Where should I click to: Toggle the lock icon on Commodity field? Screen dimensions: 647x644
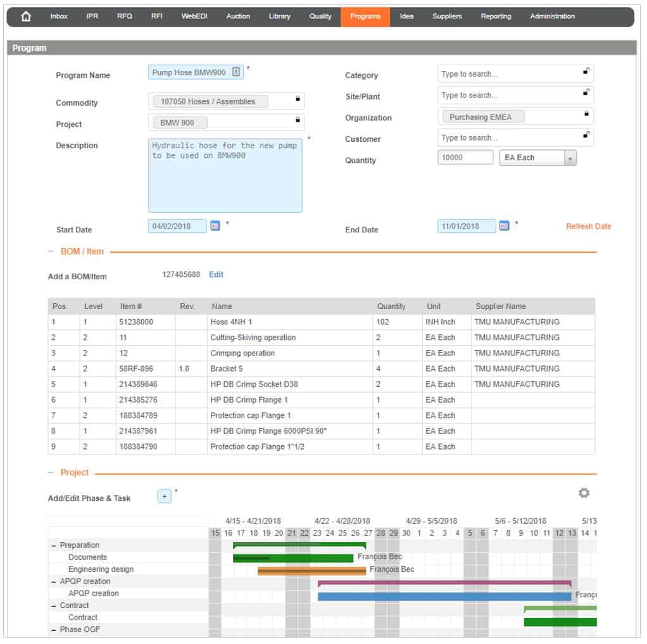pyautogui.click(x=299, y=99)
